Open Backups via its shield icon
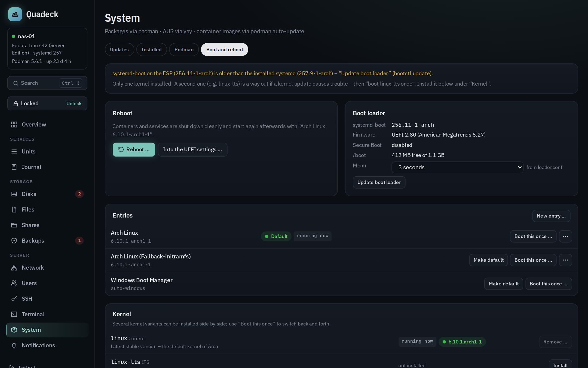This screenshot has width=588, height=368. coord(14,241)
